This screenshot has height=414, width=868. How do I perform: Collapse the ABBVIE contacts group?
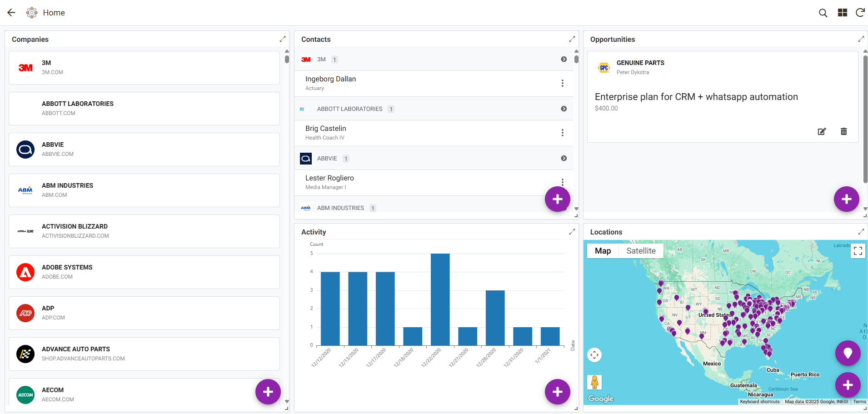point(564,158)
